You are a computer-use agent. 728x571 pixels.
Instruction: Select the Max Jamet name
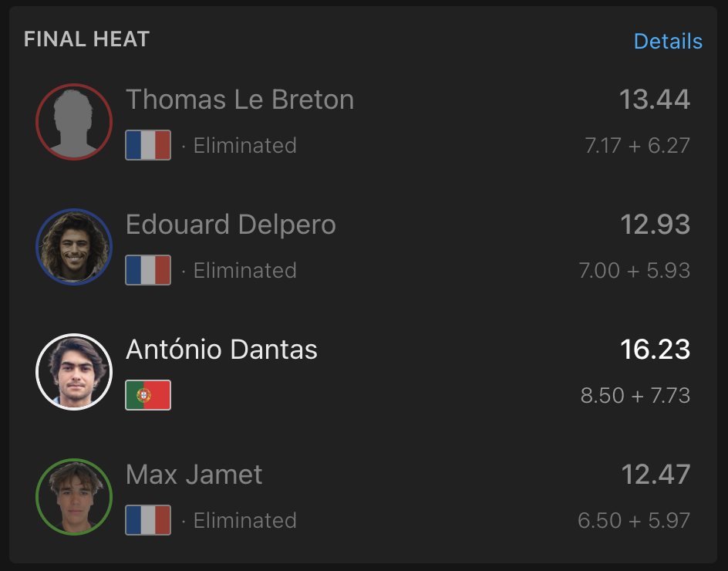[194, 475]
